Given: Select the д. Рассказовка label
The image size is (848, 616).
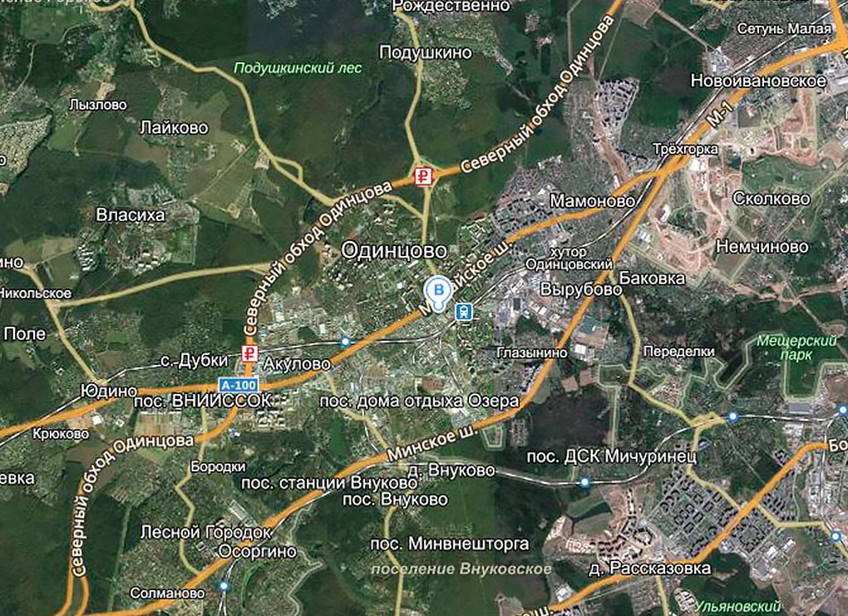Looking at the screenshot, I should pyautogui.click(x=649, y=568).
